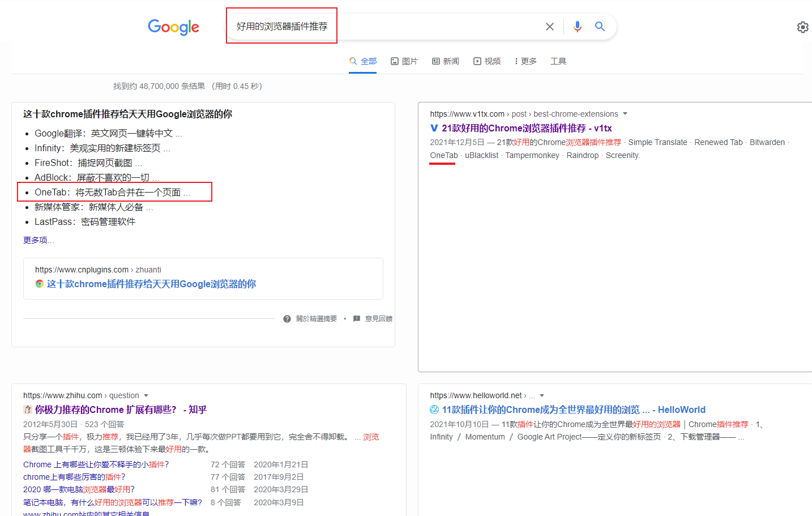Open 2020 哪一款电脑浏览器最好用 link
The height and width of the screenshot is (516, 812).
(79, 489)
